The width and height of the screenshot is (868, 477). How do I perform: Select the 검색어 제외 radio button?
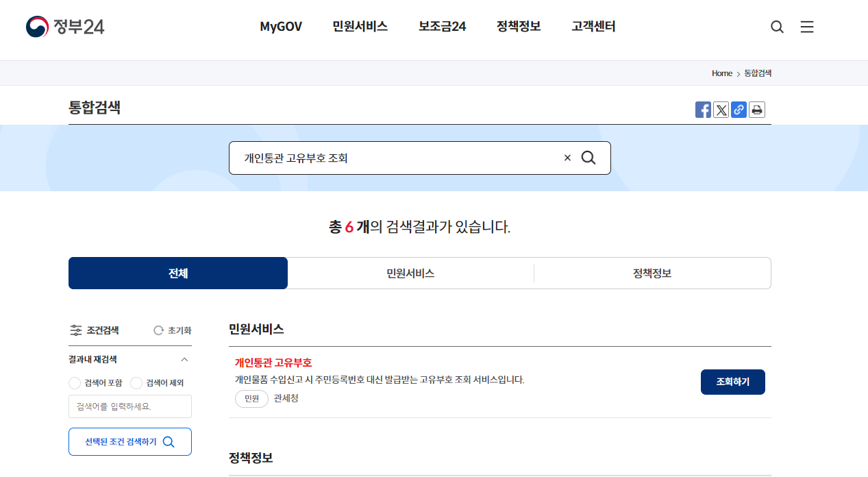(136, 383)
